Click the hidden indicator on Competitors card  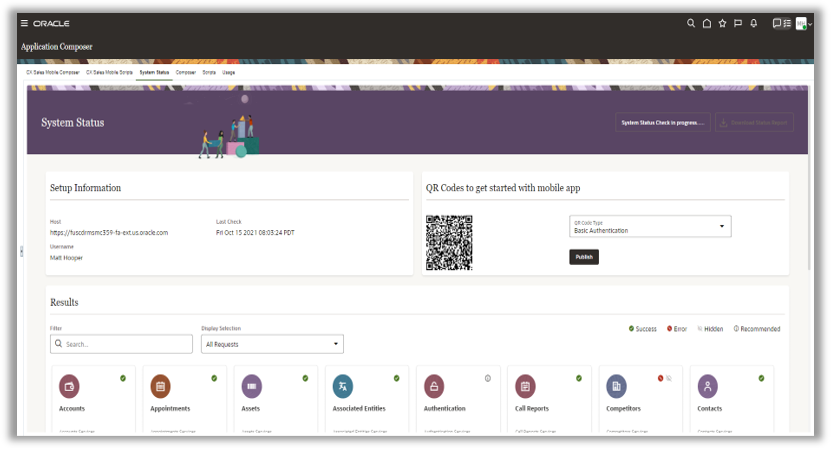(669, 378)
